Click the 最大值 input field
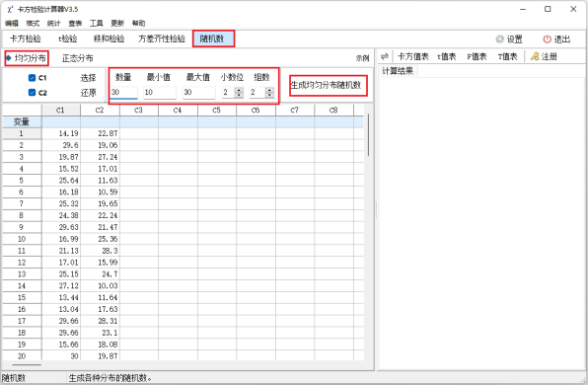The width and height of the screenshot is (588, 385). click(198, 93)
